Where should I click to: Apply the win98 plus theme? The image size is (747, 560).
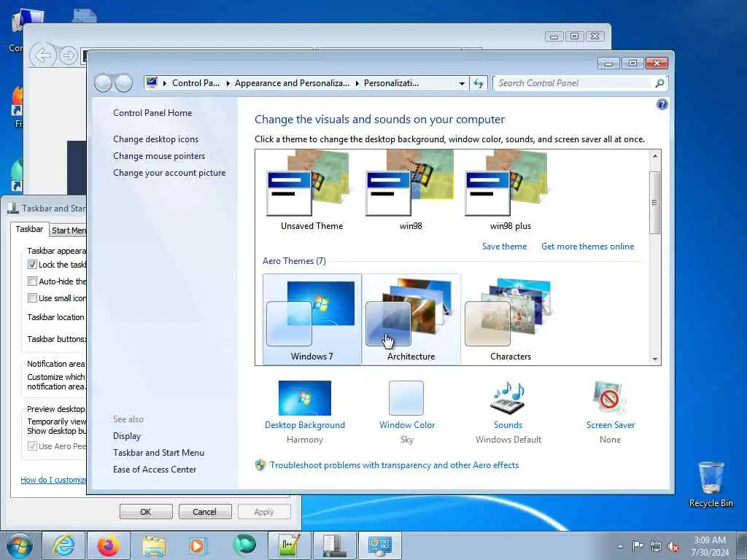[x=510, y=191]
